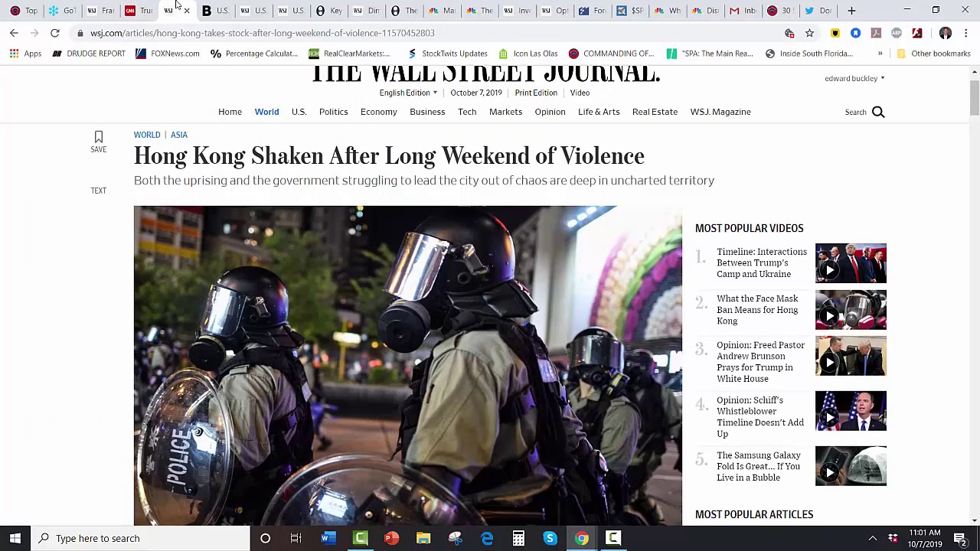Click the WORLD breadcrumb link
The width and height of the screenshot is (980, 551).
147,135
